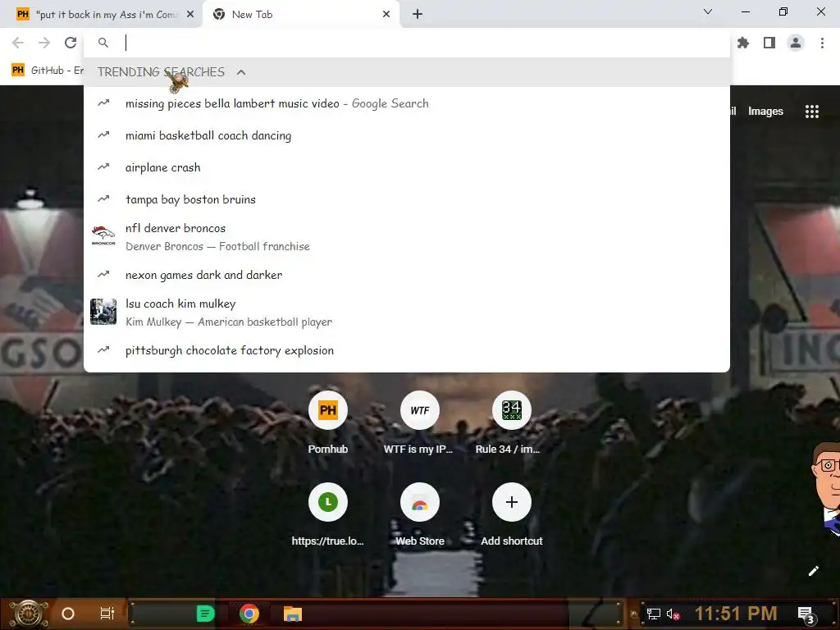This screenshot has width=840, height=630.
Task: Select the "lsu coach kim mulkey" suggestion
Action: 407,313
